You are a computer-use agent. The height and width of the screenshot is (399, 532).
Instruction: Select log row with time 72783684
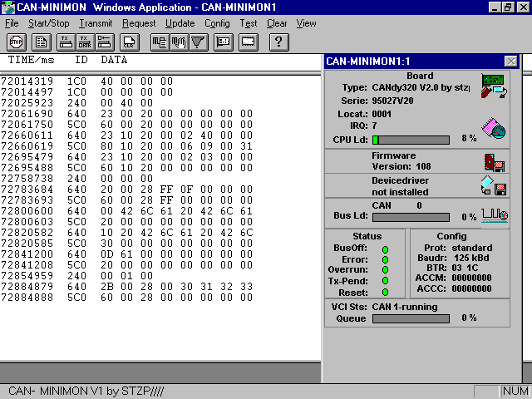coord(127,190)
